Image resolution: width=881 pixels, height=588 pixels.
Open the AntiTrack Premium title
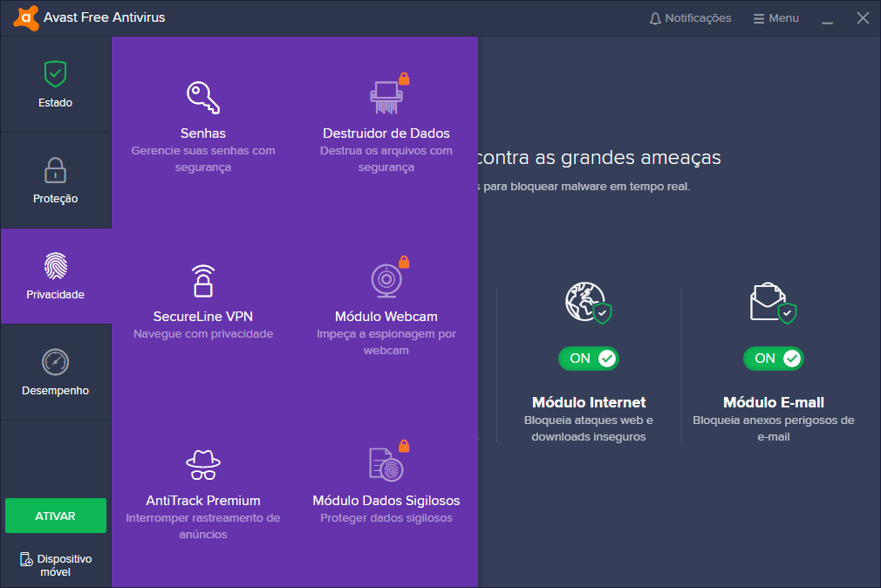[203, 500]
